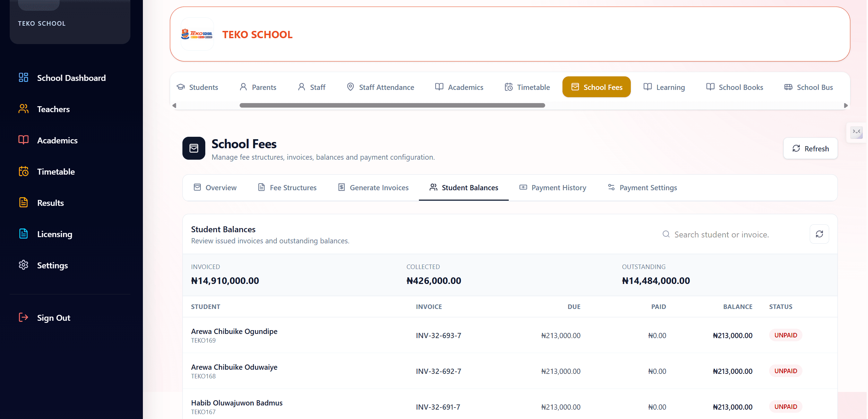Switch to the Staff top tab

311,87
